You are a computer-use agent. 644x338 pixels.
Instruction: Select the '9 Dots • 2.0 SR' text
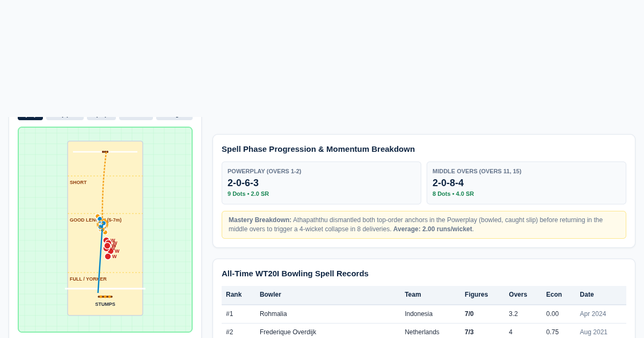click(x=248, y=194)
